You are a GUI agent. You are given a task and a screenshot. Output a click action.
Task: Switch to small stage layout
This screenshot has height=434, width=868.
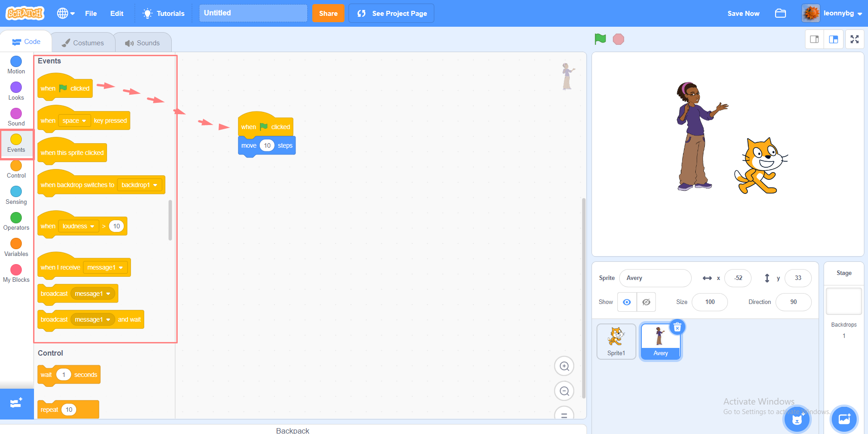tap(814, 39)
